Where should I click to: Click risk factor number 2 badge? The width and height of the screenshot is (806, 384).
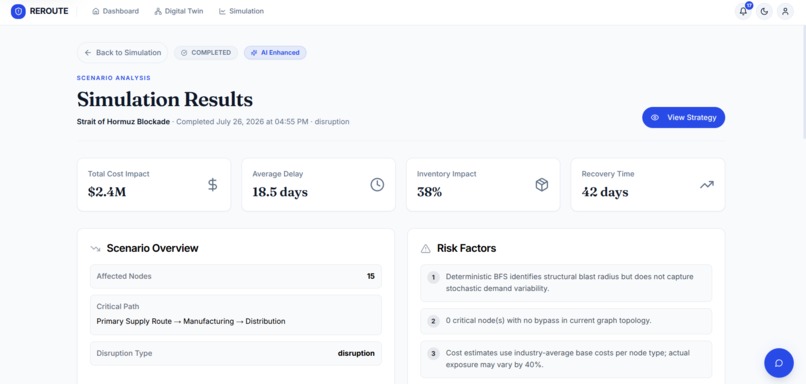(x=433, y=321)
